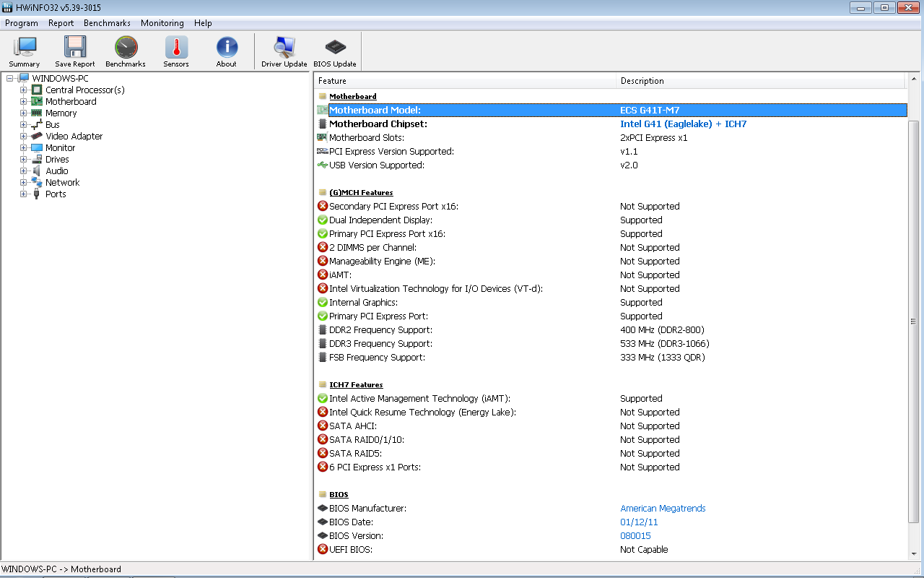Click the Motherboard Slots row icon
This screenshot has height=578, width=924.
tap(323, 137)
